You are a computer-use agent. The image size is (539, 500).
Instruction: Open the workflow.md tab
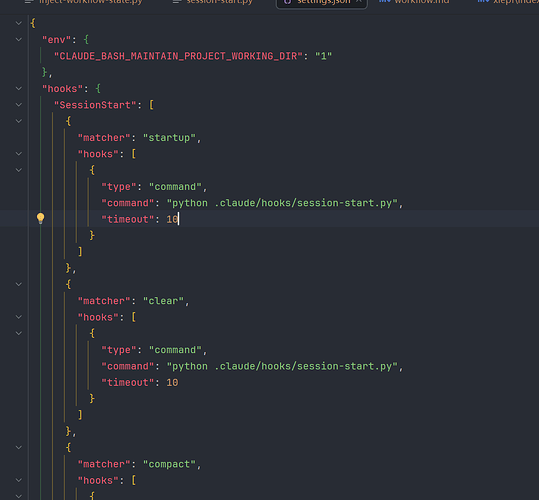pyautogui.click(x=414, y=2)
